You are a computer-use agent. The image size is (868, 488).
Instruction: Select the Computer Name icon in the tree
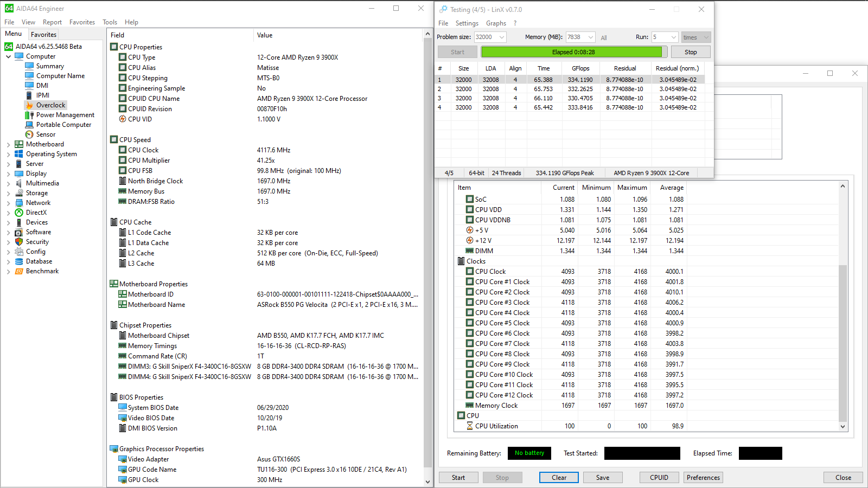[29, 76]
